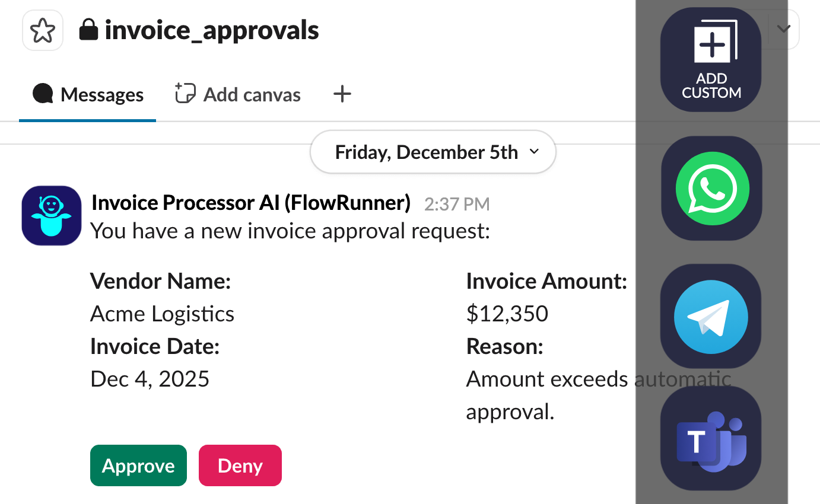Star the invoice_approvals channel
Image resolution: width=820 pixels, height=504 pixels.
click(x=43, y=31)
